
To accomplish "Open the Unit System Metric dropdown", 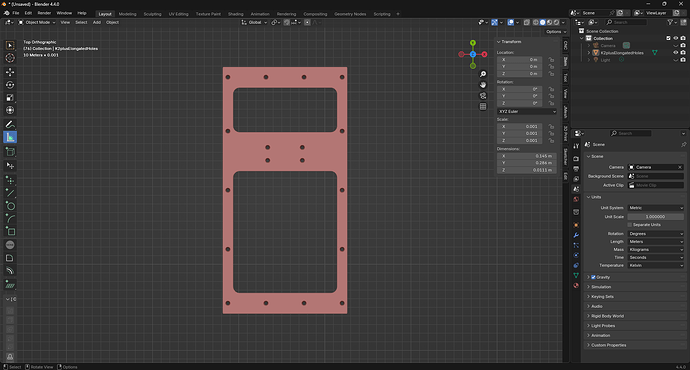I will point(656,208).
